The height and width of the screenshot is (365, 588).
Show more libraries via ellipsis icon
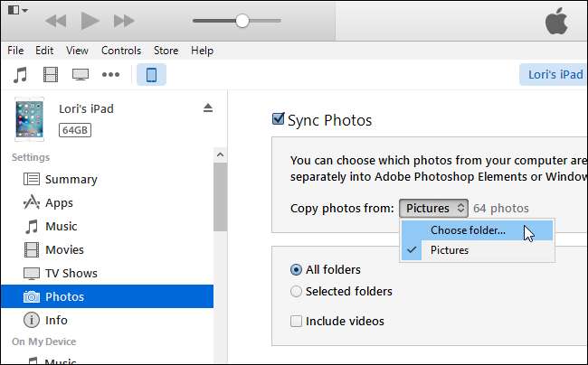pos(110,74)
